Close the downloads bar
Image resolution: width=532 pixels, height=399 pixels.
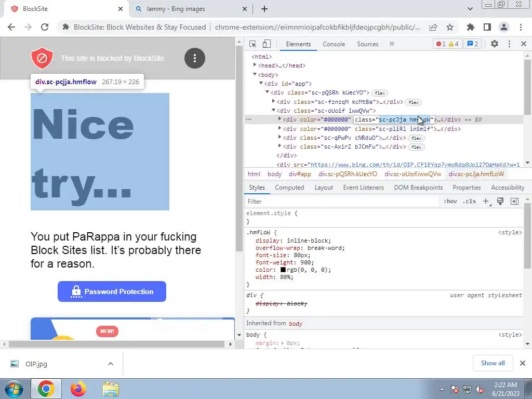point(523,363)
